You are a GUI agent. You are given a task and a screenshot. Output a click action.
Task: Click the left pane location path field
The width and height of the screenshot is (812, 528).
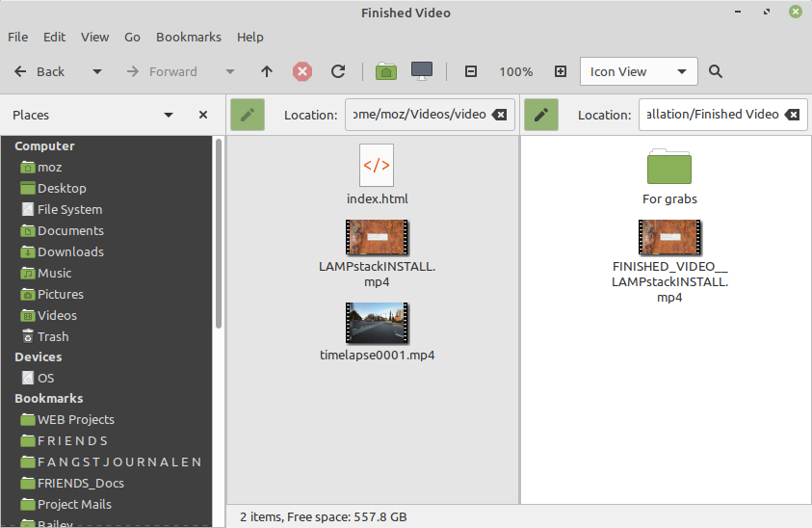click(417, 115)
